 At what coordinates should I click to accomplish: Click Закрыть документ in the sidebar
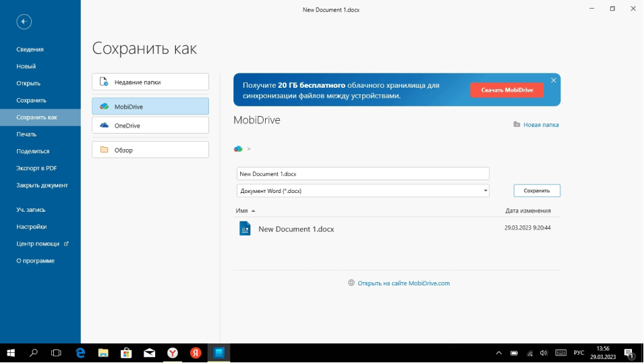[x=42, y=185]
